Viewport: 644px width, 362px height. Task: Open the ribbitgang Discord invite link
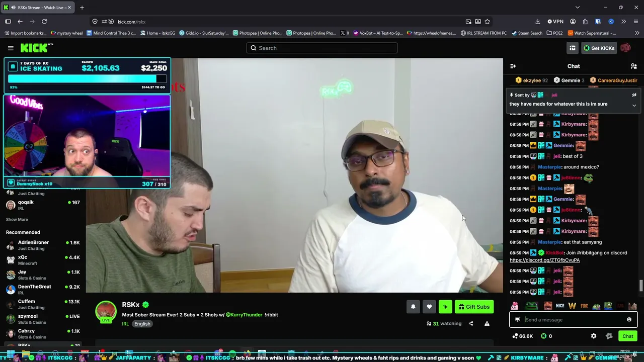[544, 260]
